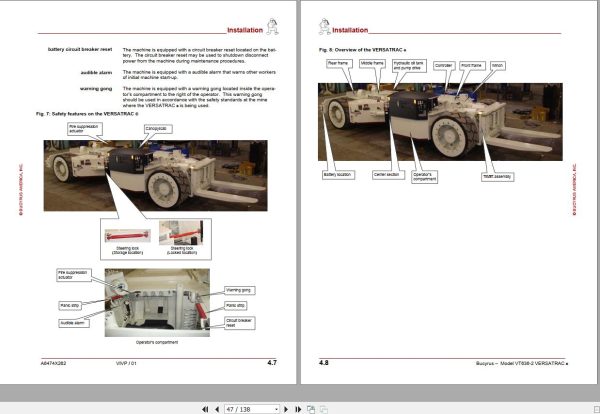Open the page number dropdown arrow
This screenshot has height=414, width=600.
tap(276, 409)
